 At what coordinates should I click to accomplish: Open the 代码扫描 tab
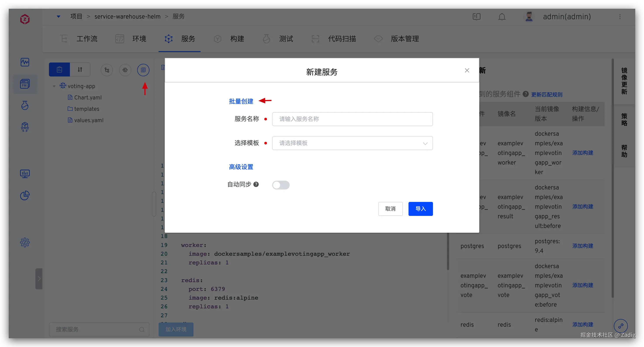pos(334,39)
